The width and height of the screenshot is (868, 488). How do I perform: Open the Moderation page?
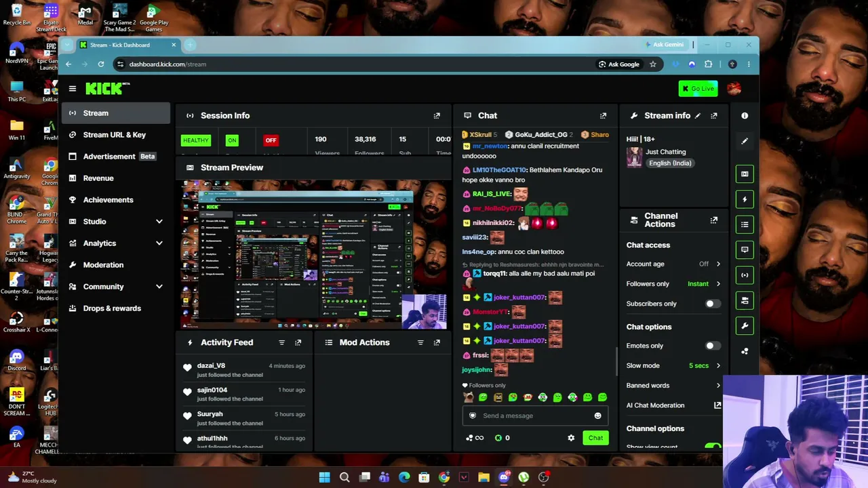(x=116, y=265)
